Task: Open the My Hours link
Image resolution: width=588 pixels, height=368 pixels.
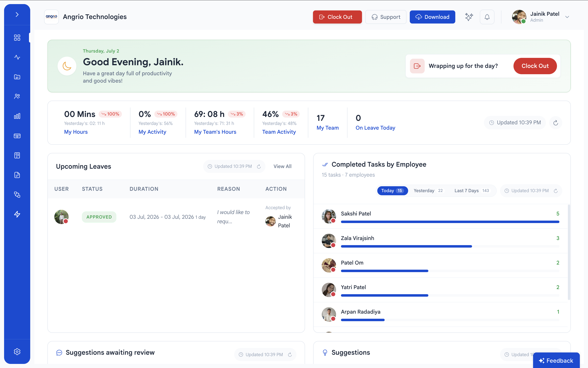Action: [x=76, y=132]
